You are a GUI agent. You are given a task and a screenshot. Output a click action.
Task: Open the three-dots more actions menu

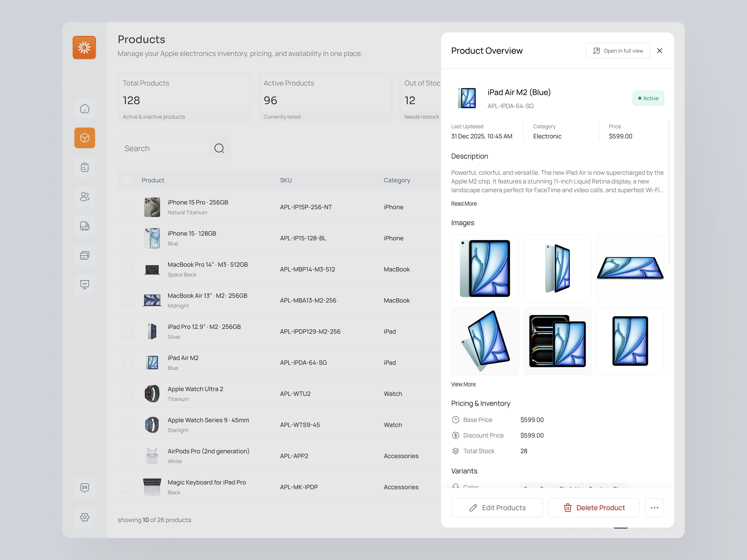654,508
